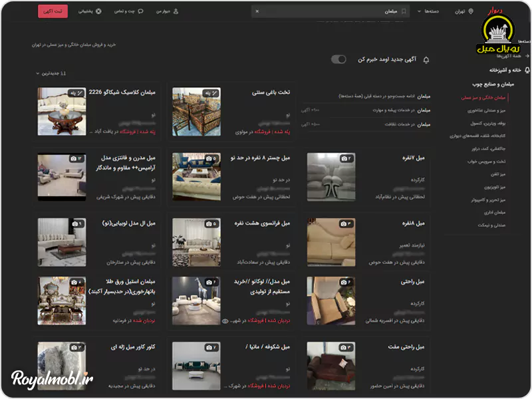The height and width of the screenshot is (399, 532).
Task: Click the eye icon on the مبل مدل لوکانو listing
Action: [x=225, y=321]
